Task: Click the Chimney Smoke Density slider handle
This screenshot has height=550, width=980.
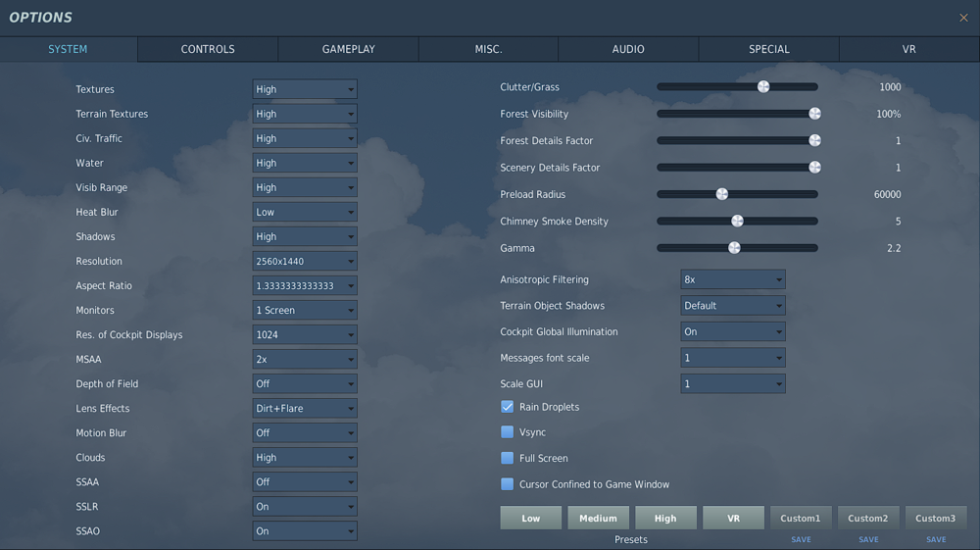Action: coord(738,222)
